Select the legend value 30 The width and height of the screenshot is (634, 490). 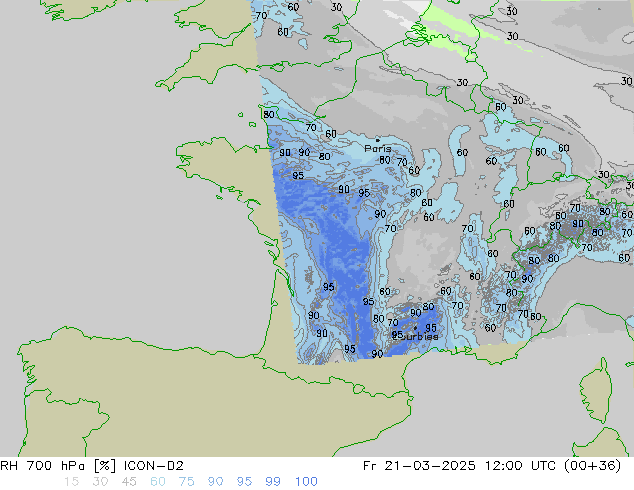(x=100, y=482)
